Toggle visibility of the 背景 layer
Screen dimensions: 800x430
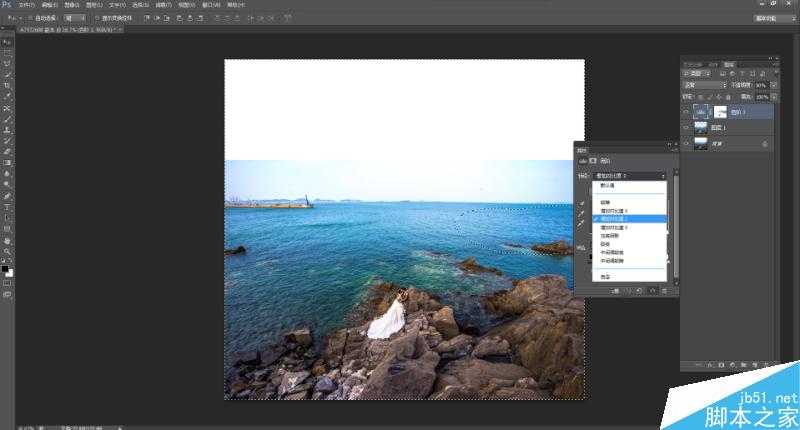pos(686,144)
